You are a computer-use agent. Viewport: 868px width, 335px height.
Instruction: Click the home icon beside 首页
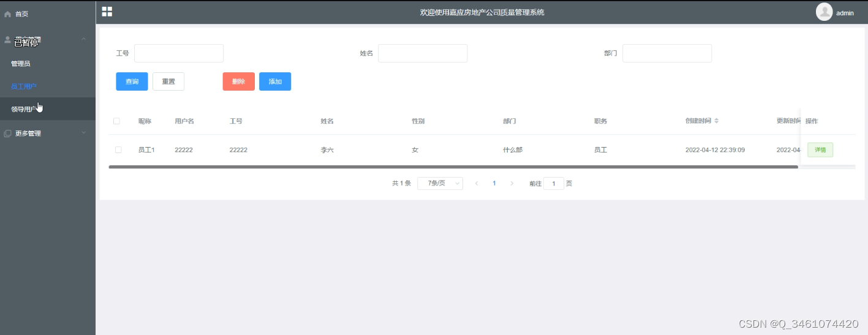coord(8,13)
